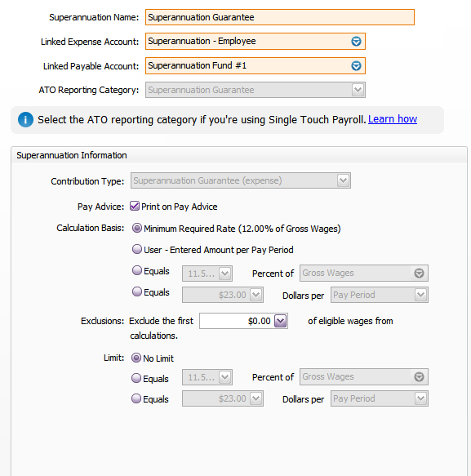471x476 pixels.
Task: Open Linked Expense Account selector arrow icon
Action: (x=356, y=42)
